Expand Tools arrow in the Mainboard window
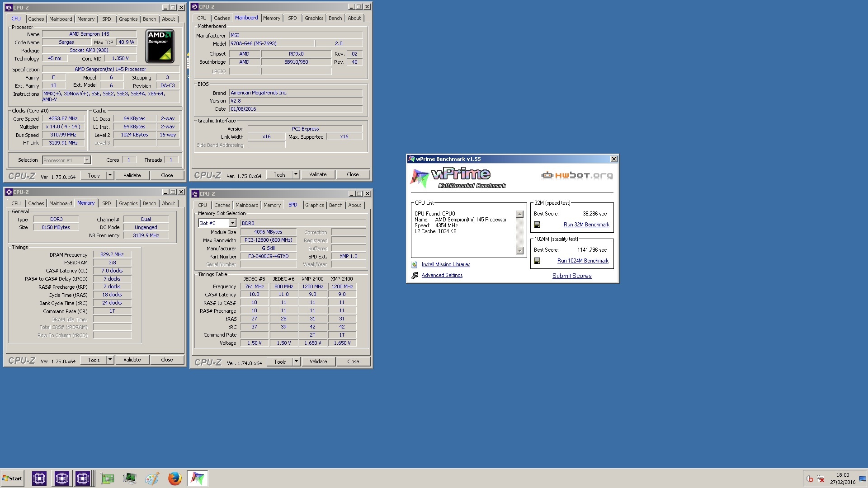The height and width of the screenshot is (488, 868). (296, 174)
